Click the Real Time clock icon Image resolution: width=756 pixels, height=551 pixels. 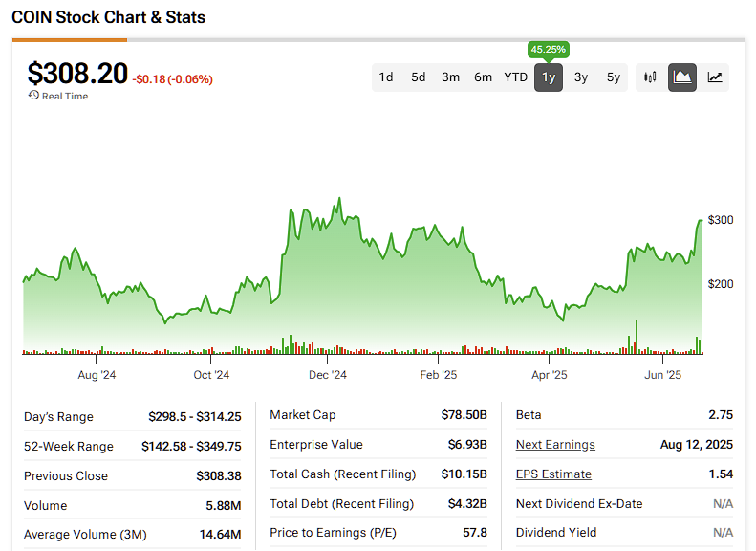[33, 96]
